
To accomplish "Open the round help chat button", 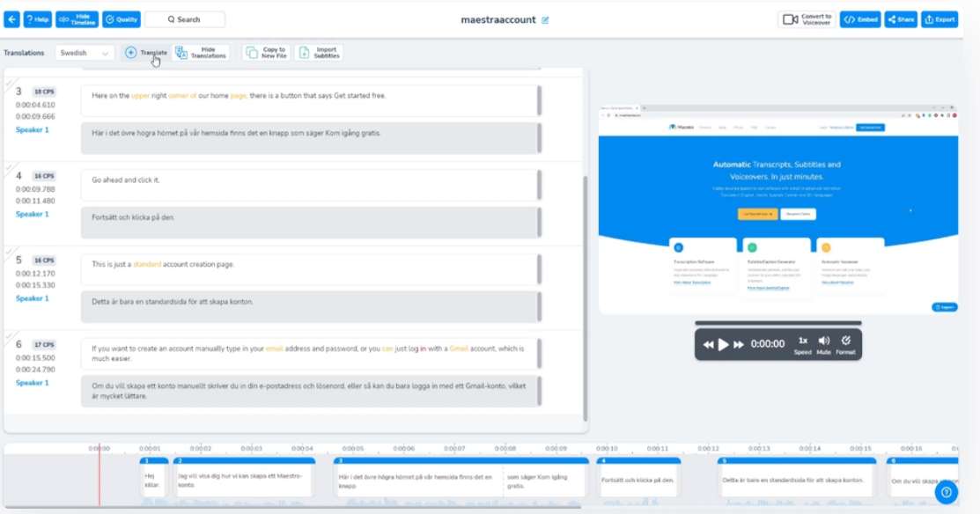I will click(947, 492).
